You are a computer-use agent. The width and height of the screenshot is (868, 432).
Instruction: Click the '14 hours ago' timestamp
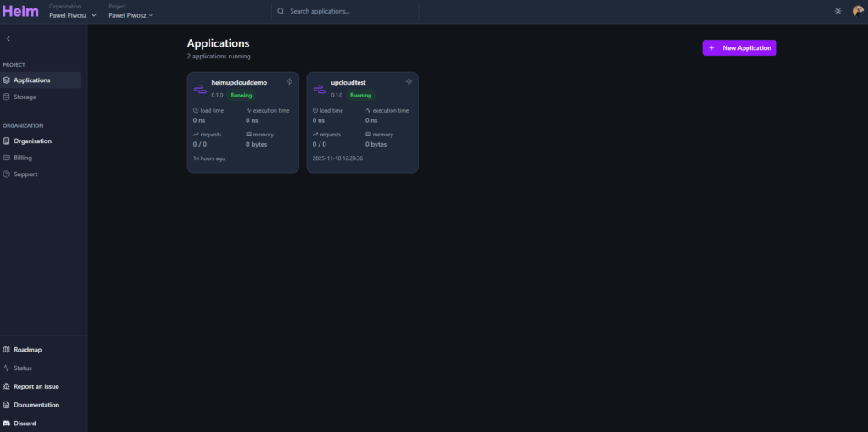(209, 158)
